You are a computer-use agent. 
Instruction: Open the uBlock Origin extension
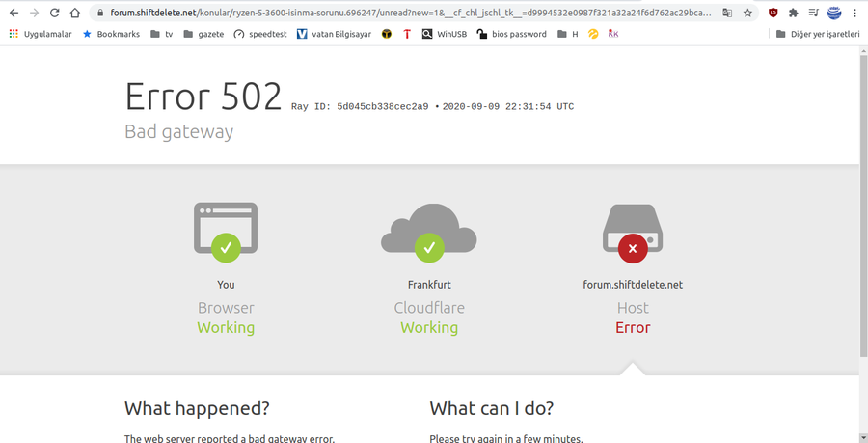[773, 13]
